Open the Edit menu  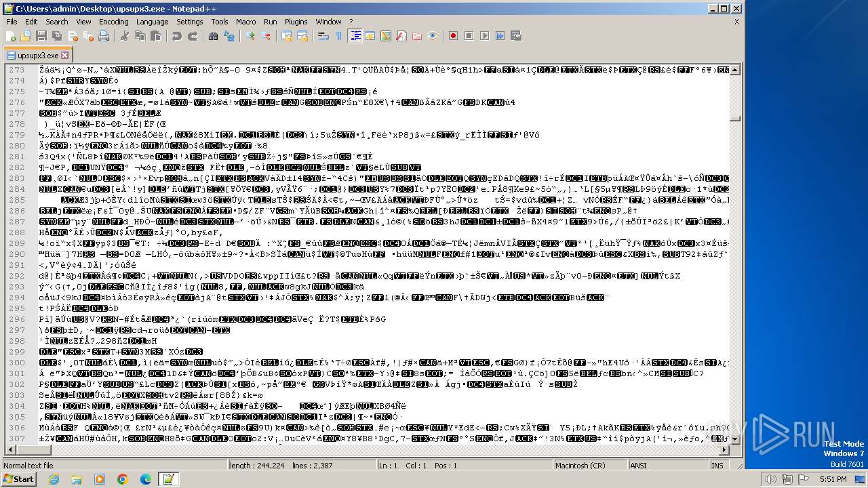[31, 22]
